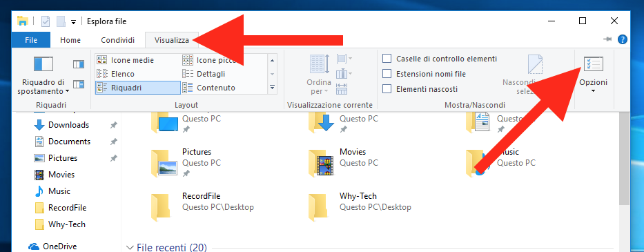Select the Visualizza ribbon tab
This screenshot has height=252, width=644.
click(172, 40)
